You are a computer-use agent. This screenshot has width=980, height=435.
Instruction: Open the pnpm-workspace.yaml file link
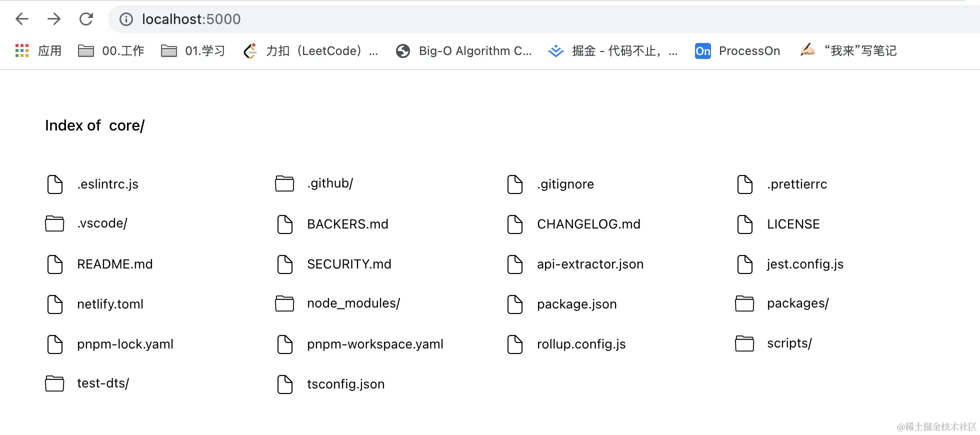[x=375, y=344]
